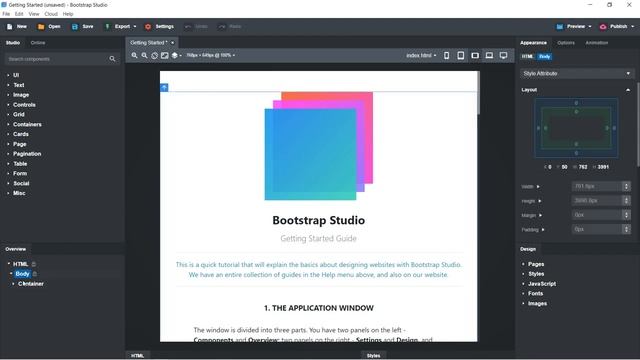Switch to landscape tablet device preview
The width and height of the screenshot is (640, 360).
tap(475, 55)
